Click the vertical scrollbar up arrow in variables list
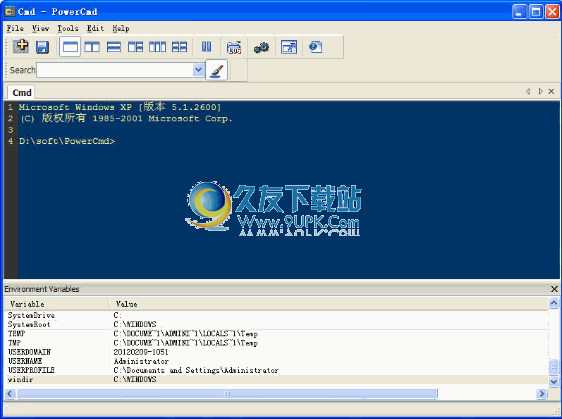562x419 pixels. tap(553, 303)
